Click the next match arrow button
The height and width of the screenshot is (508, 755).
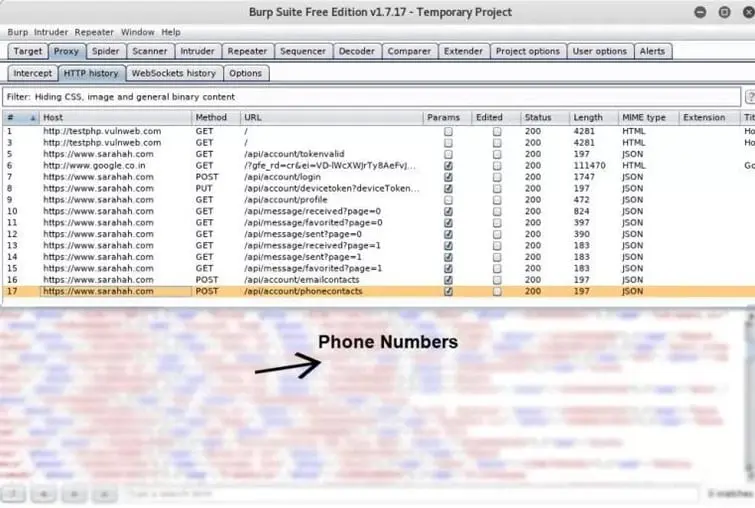[x=106, y=494]
